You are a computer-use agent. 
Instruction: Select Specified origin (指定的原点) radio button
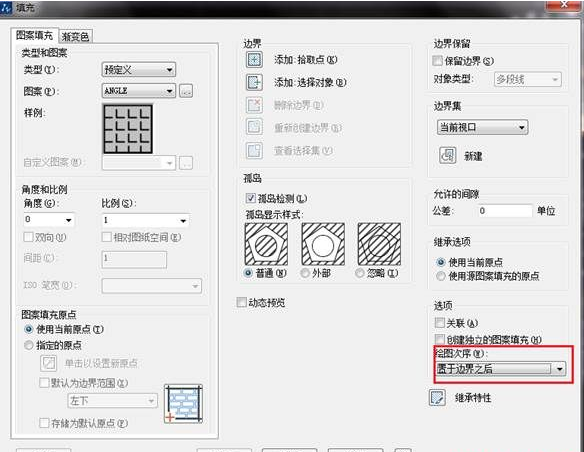(x=29, y=345)
